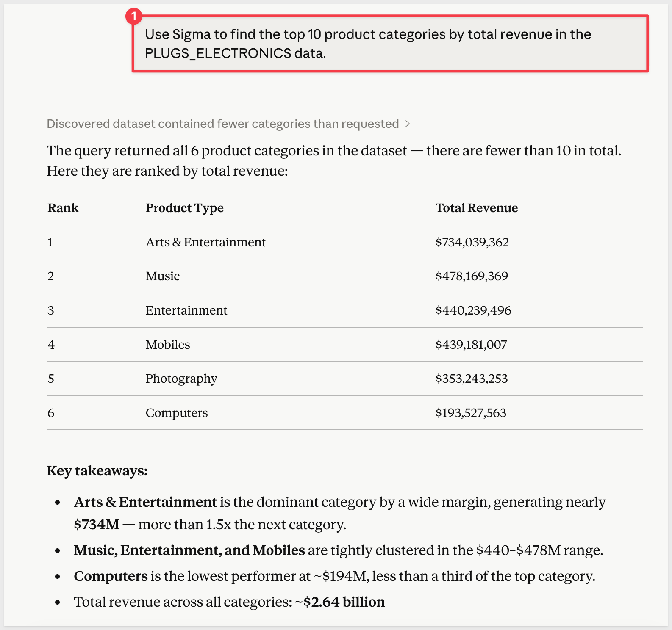The height and width of the screenshot is (630, 672).
Task: Click the chevron arrow after the discovered dataset summary
Action: click(408, 124)
